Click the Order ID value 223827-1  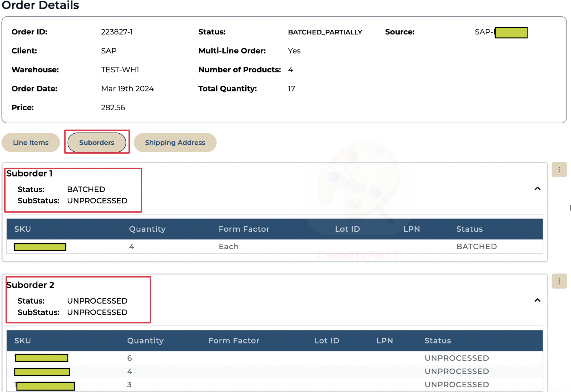tap(117, 32)
